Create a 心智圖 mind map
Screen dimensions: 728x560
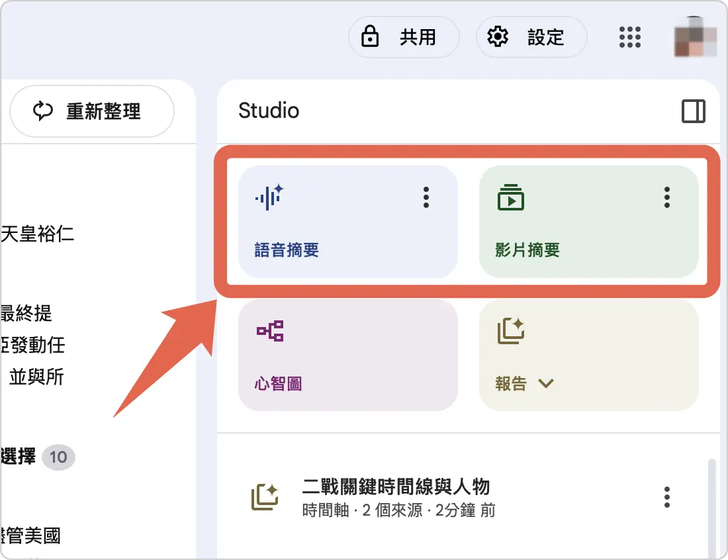[347, 355]
